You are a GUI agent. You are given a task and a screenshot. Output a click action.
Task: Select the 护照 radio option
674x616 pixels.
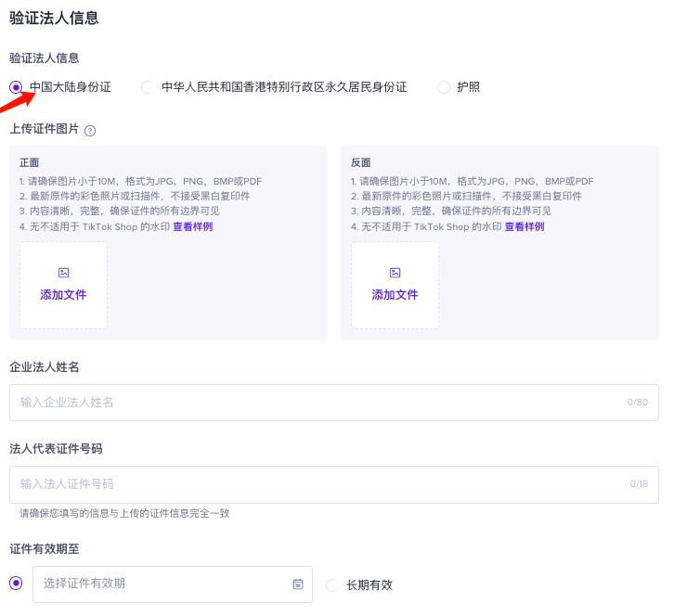pyautogui.click(x=443, y=87)
